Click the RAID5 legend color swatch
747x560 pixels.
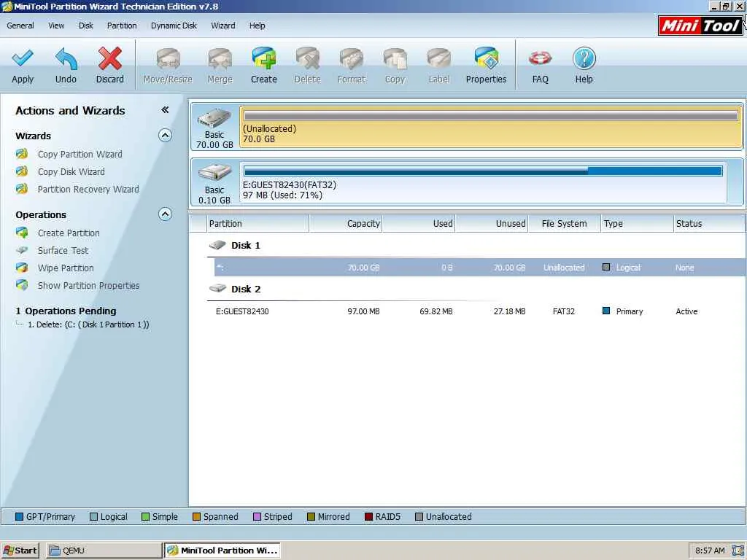tap(368, 517)
